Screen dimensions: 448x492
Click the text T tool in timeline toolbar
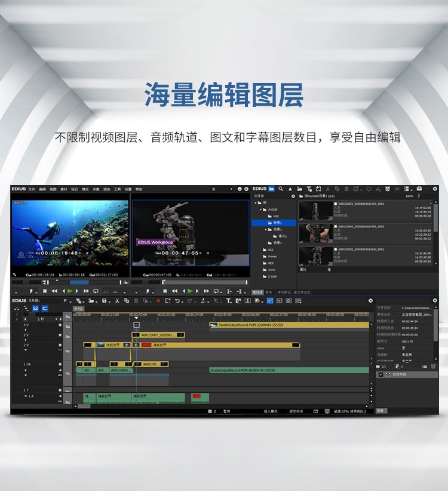pos(228,300)
